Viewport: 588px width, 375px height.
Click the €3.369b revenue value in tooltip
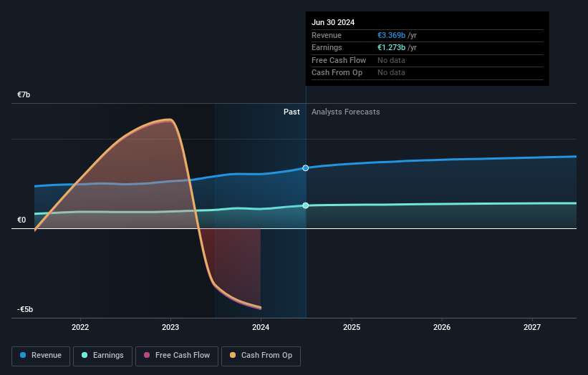click(x=391, y=35)
